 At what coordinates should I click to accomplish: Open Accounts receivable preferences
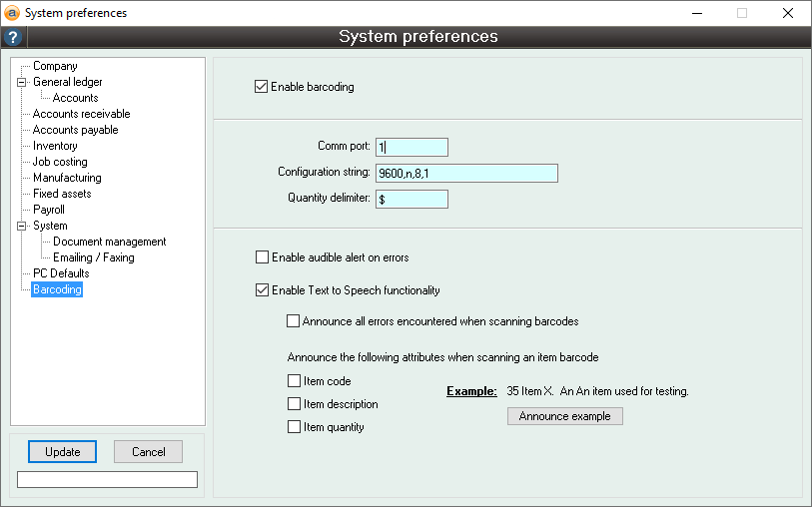(81, 114)
